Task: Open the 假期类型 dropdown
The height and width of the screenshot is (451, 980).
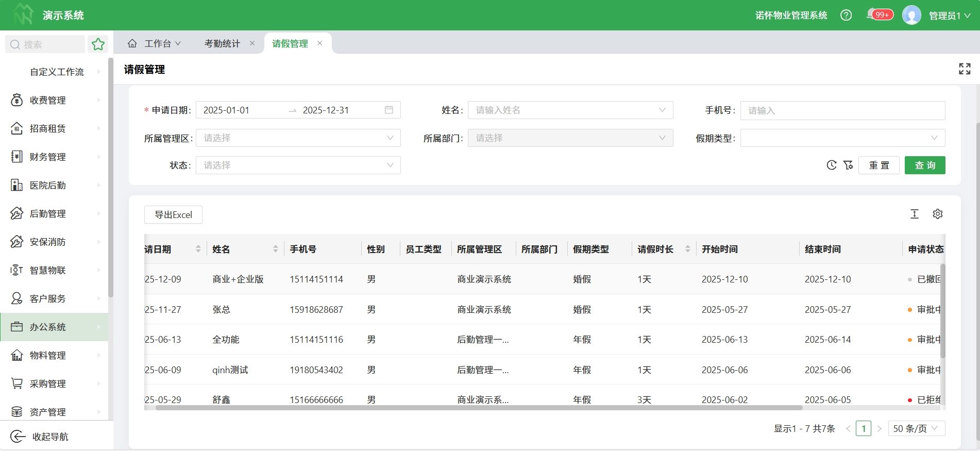Action: [842, 138]
